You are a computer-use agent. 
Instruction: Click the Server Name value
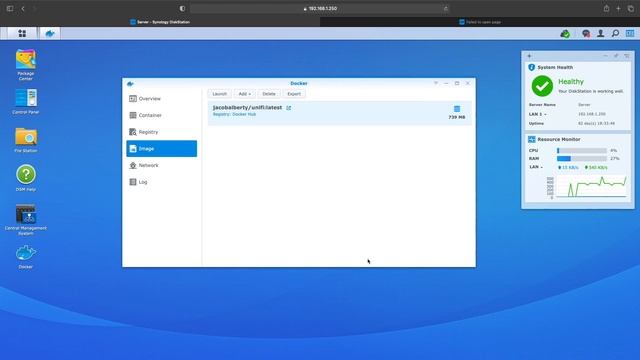click(x=584, y=105)
